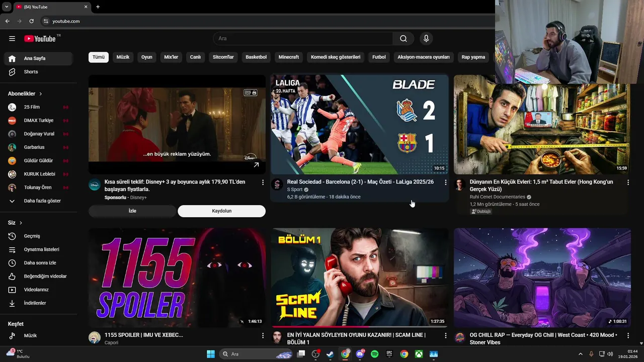Open Epic Games from the taskbar
The height and width of the screenshot is (362, 644).
pos(389,354)
